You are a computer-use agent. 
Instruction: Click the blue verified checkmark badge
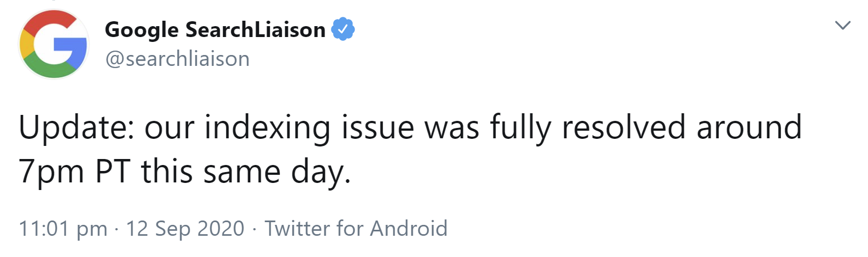343,29
